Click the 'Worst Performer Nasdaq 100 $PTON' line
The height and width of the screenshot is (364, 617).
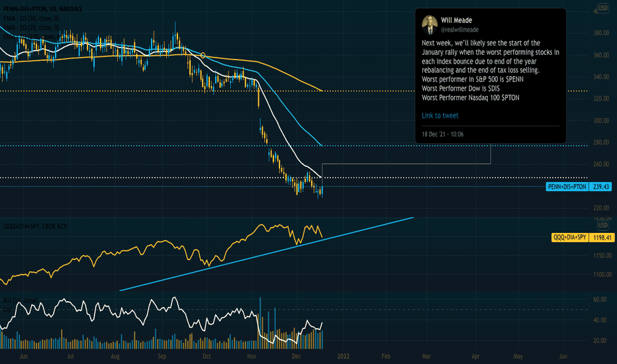tap(471, 97)
